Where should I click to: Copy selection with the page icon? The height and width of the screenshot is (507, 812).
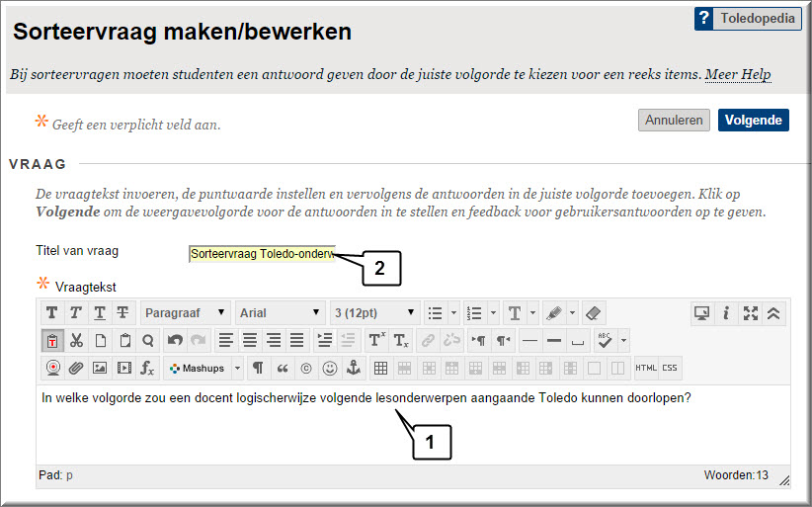101,341
